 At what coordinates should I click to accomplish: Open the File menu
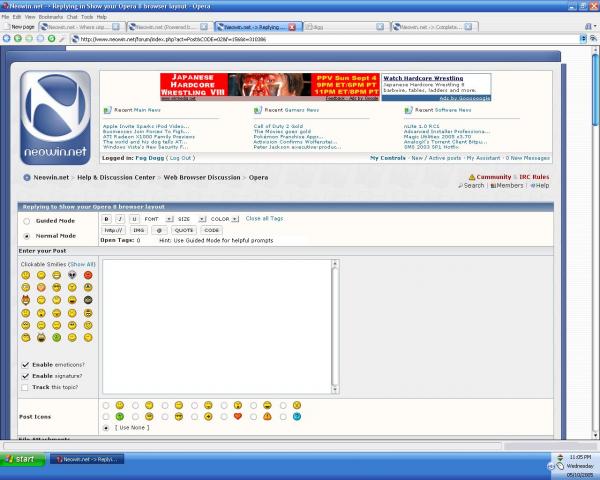pyautogui.click(x=5, y=17)
